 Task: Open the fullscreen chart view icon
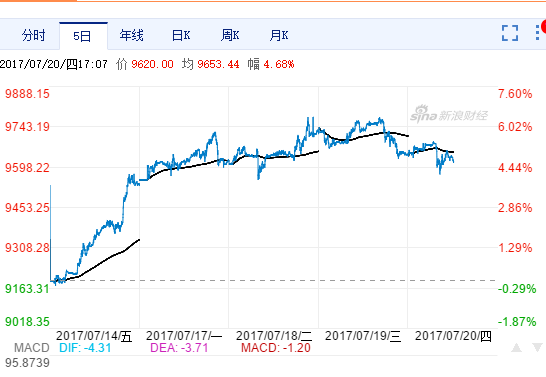[510, 33]
